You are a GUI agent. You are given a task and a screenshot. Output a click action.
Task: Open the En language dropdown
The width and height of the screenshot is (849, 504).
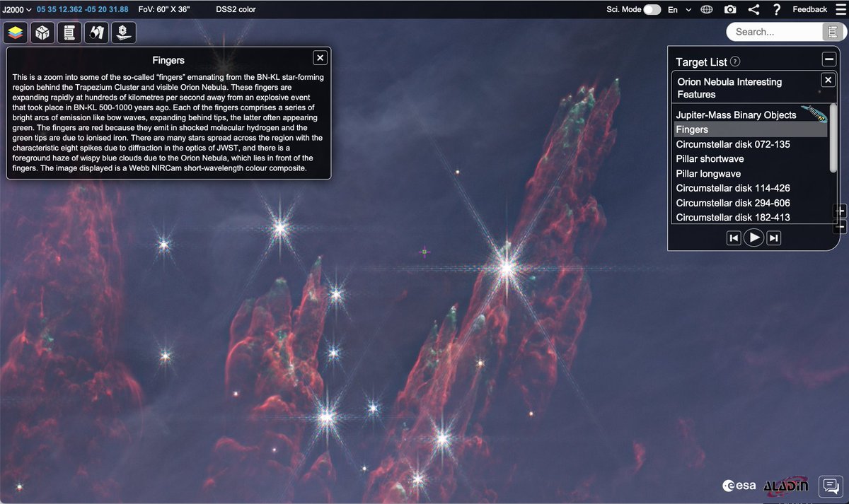click(679, 9)
